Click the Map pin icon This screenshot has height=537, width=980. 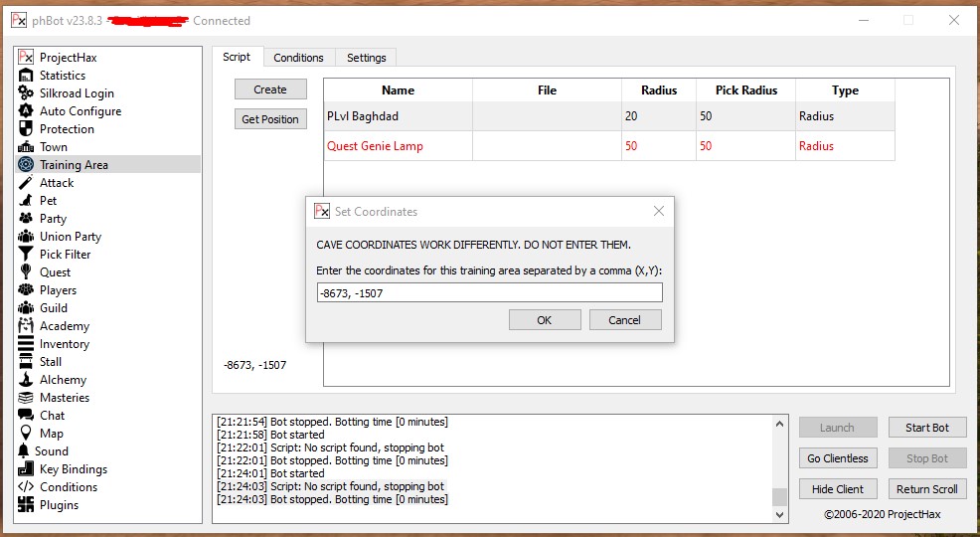[x=26, y=434]
